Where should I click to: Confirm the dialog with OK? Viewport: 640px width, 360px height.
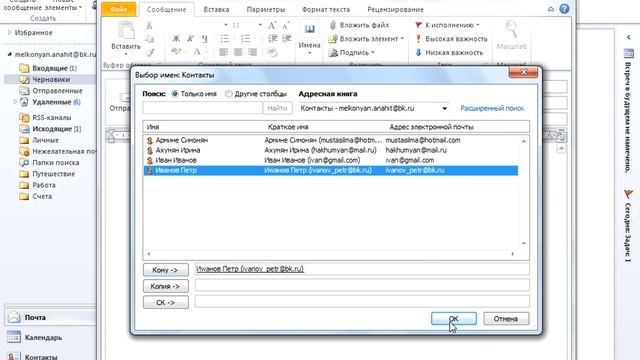pos(453,318)
